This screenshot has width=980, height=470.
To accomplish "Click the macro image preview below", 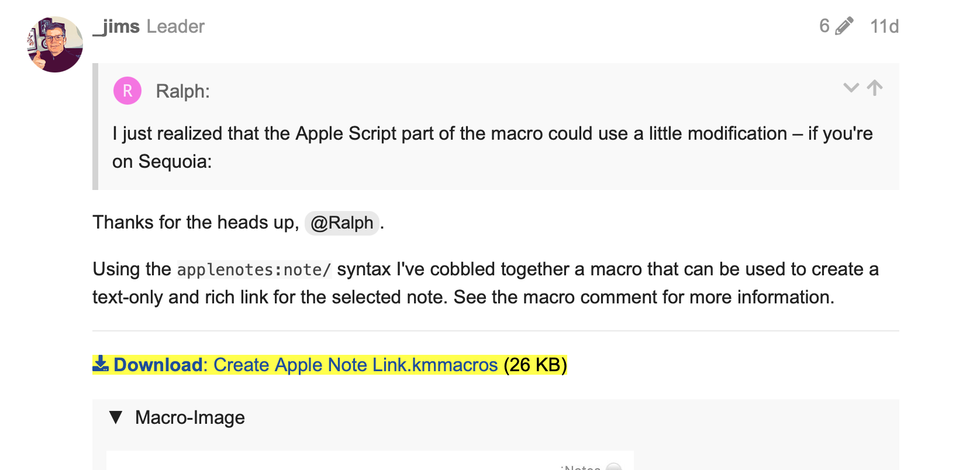I will [x=370, y=460].
